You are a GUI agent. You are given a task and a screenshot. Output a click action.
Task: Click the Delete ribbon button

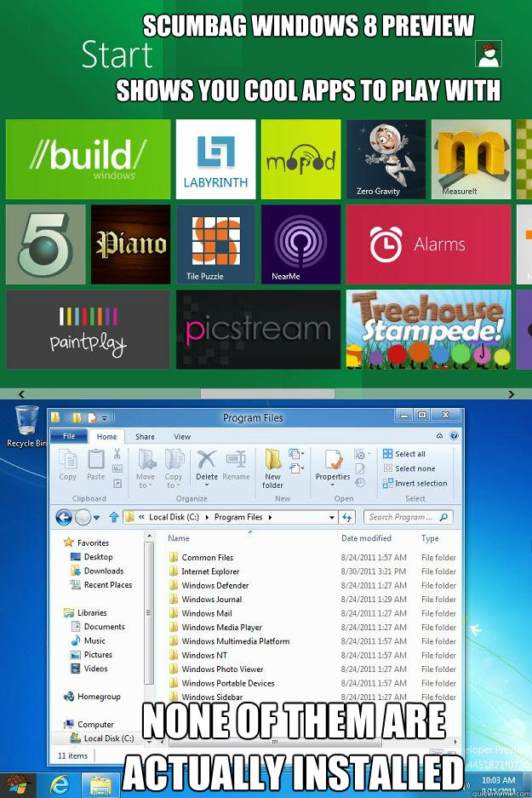coord(207,468)
